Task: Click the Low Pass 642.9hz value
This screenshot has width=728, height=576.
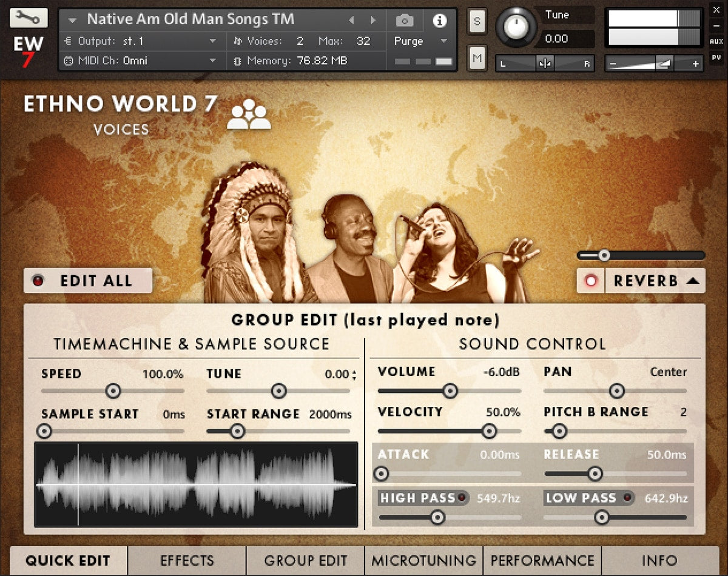Action: coord(667,498)
